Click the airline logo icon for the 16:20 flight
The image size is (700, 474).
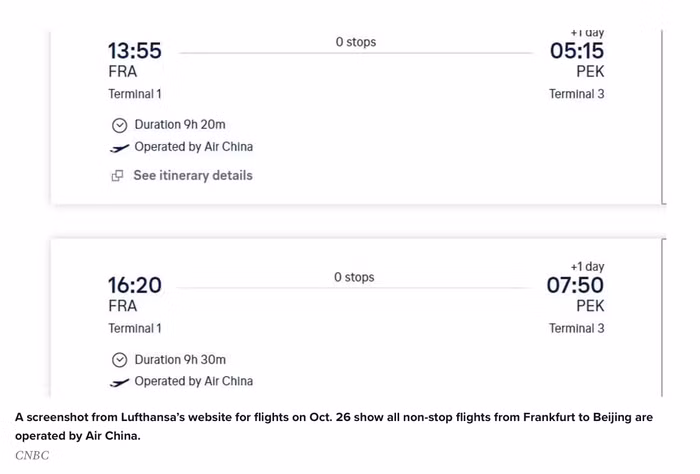pos(120,382)
